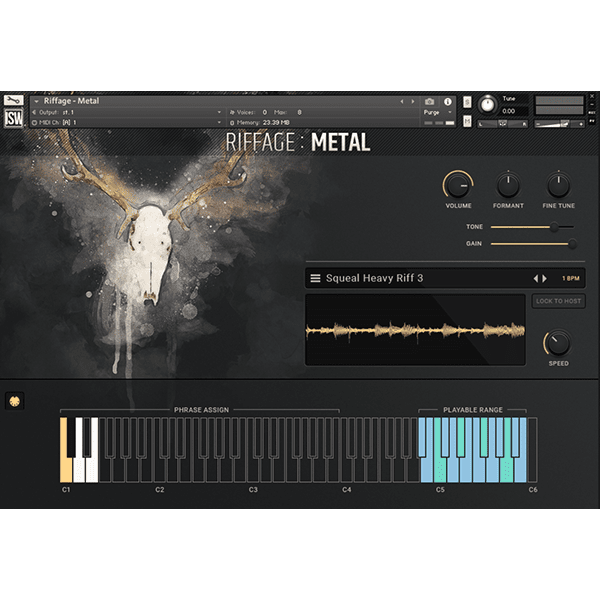Click the instrument info icon
This screenshot has width=600, height=600.
click(447, 101)
